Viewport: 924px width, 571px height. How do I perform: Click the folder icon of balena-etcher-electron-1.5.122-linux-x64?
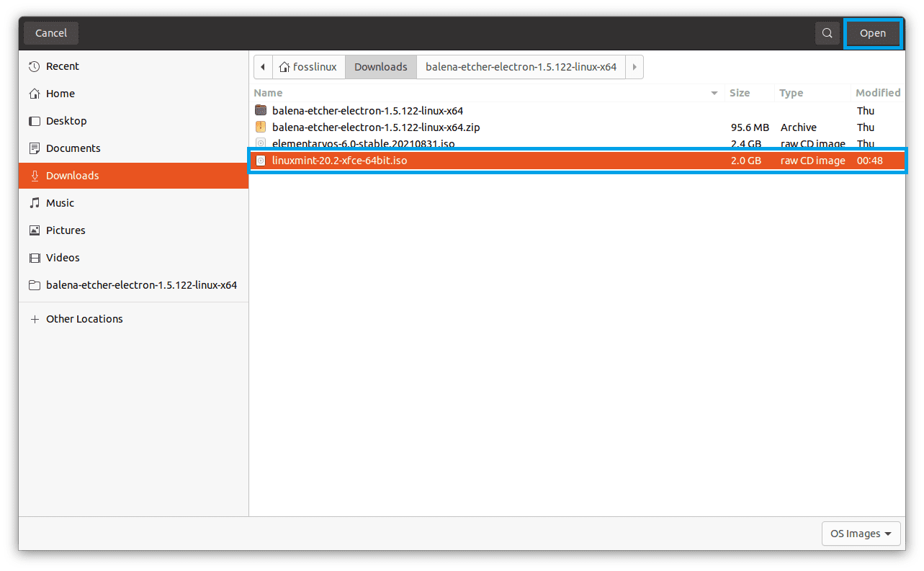(261, 111)
